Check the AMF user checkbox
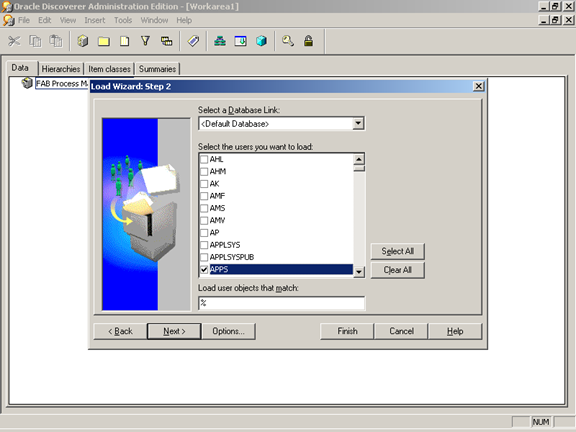576x432 pixels. pos(204,196)
